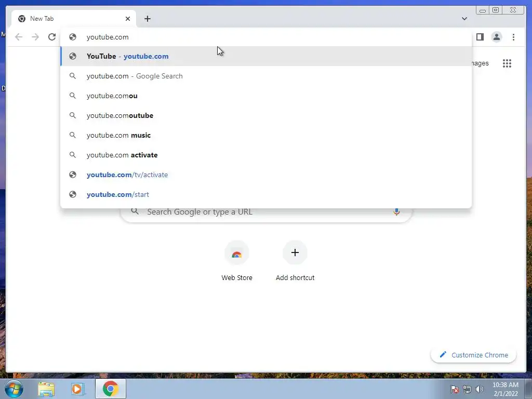Select the youtube.comoutube suggestion
Viewport: 532px width, 399px height.
click(266, 115)
